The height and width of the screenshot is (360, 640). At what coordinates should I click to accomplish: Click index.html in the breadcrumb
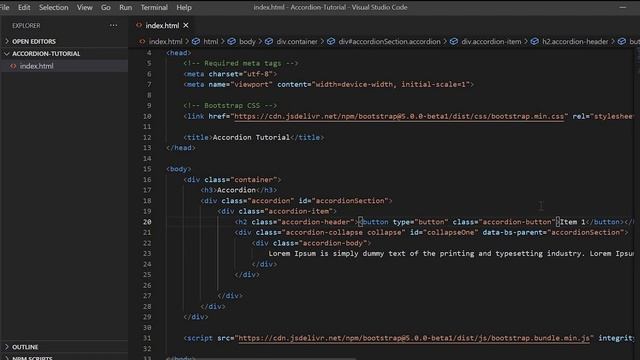(165, 41)
